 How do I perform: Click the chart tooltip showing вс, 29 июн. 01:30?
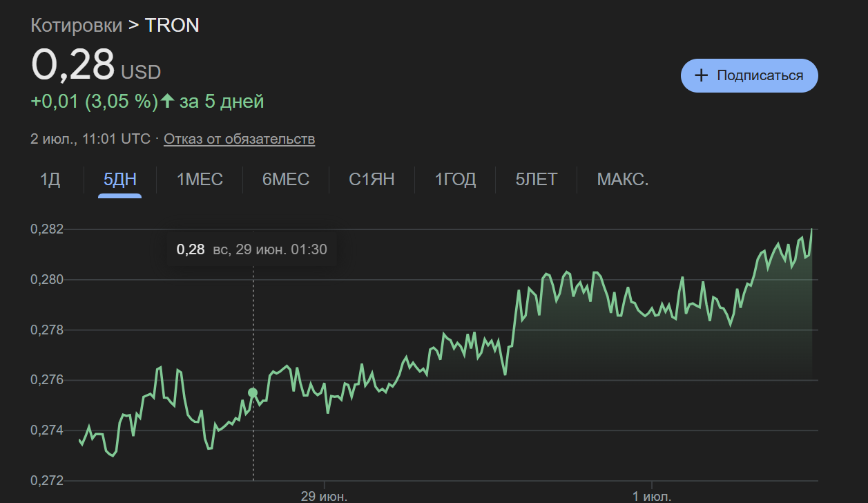pyautogui.click(x=252, y=249)
